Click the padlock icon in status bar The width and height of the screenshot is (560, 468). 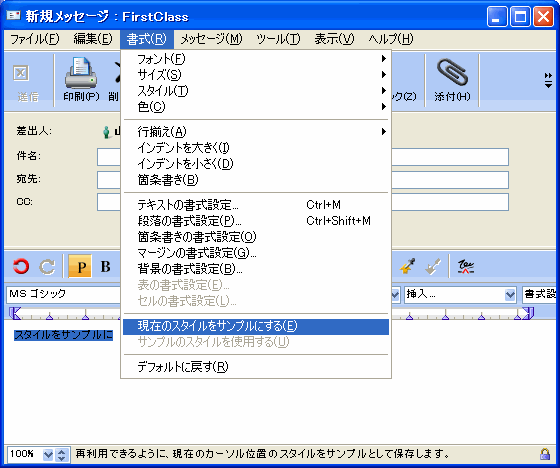545,454
